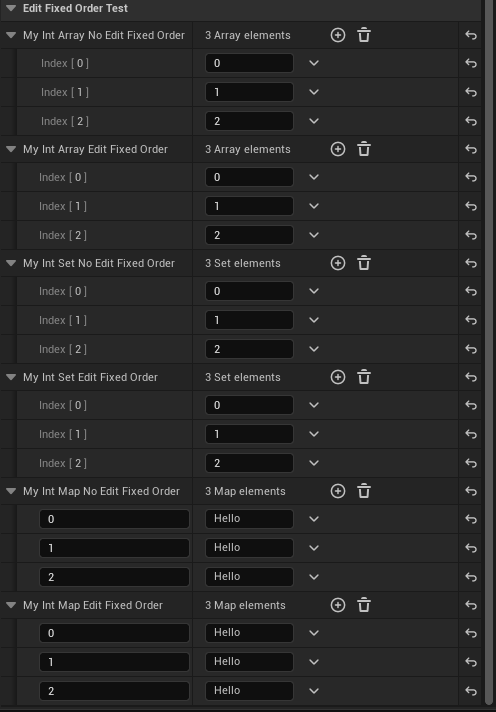Reset key 1 row of My Int Map No Edit Fixed Order
Viewport: 496px width, 712px height.
pyautogui.click(x=471, y=548)
